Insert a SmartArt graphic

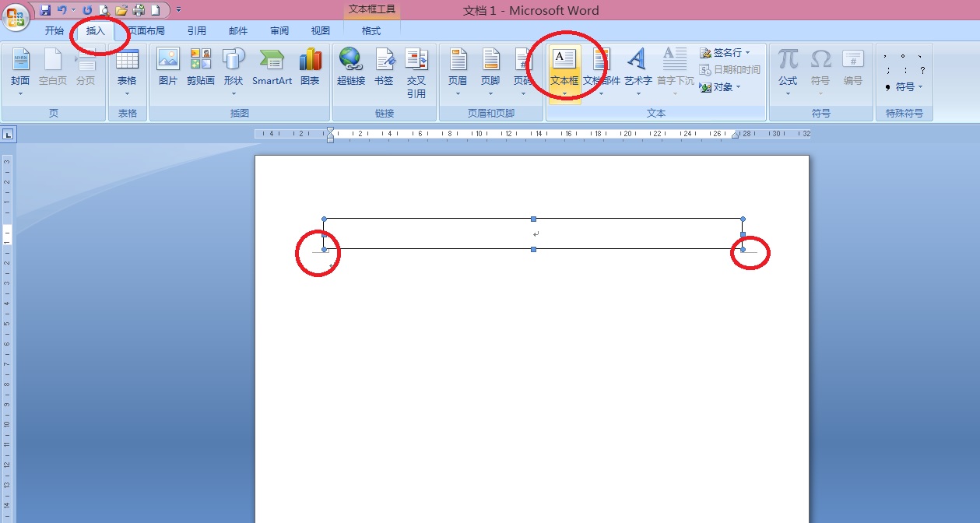click(272, 68)
